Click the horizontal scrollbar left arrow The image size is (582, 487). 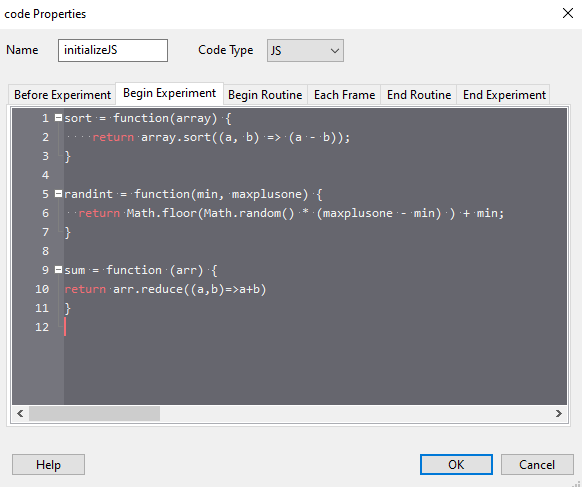pyautogui.click(x=20, y=414)
